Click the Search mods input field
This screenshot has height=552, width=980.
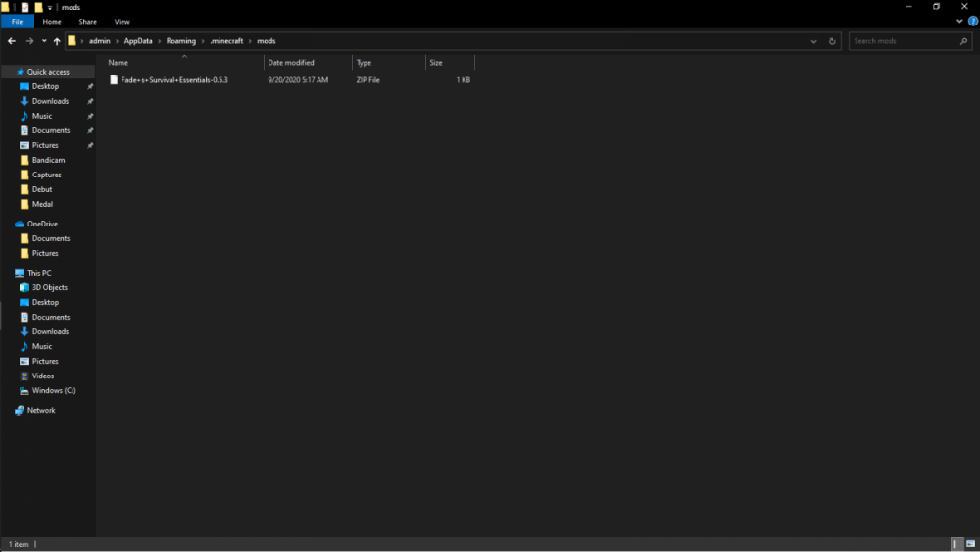tap(904, 41)
